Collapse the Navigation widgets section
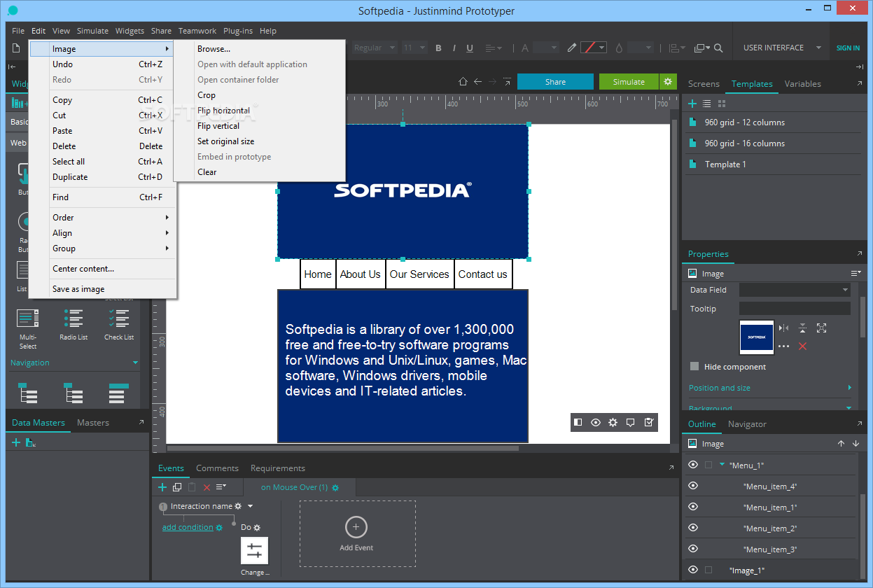The height and width of the screenshot is (588, 873). [135, 363]
